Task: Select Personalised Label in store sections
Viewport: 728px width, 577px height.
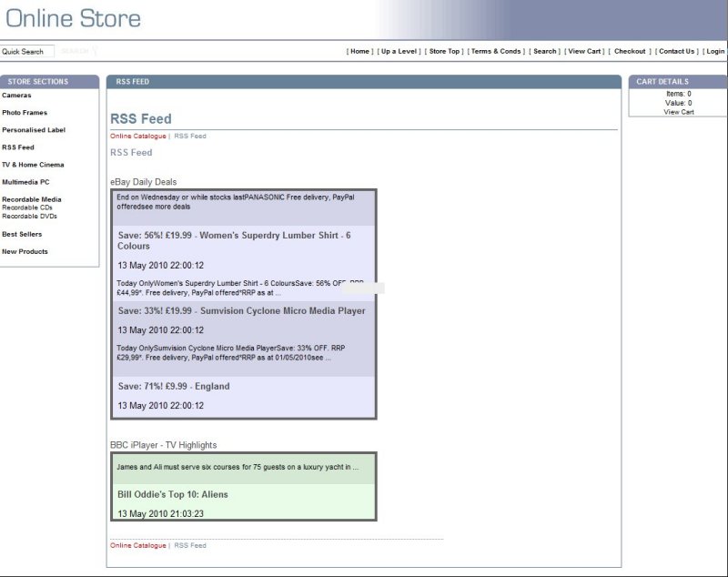Action: (x=34, y=130)
